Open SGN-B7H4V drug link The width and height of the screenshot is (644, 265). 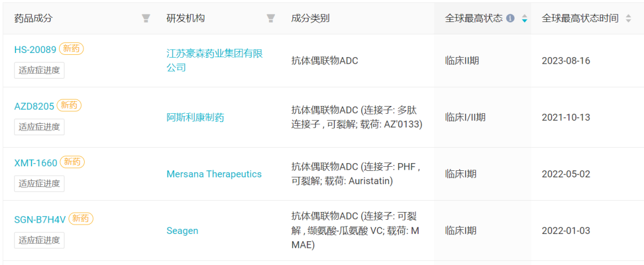point(40,220)
